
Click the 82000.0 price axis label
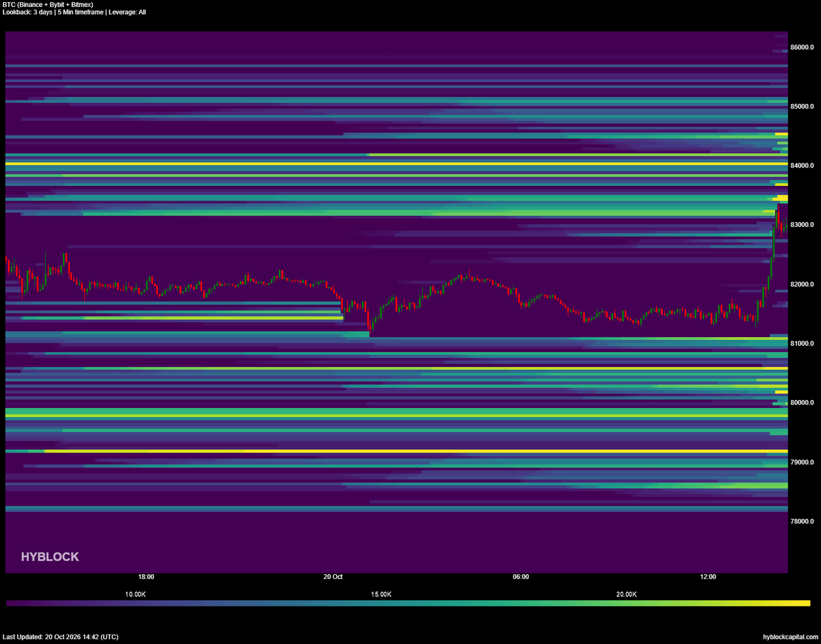[x=803, y=284]
